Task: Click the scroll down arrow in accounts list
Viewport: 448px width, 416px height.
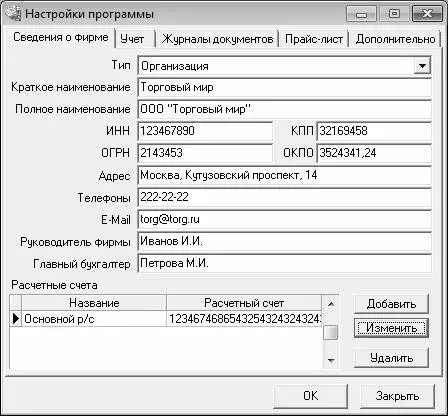Action: (x=331, y=360)
